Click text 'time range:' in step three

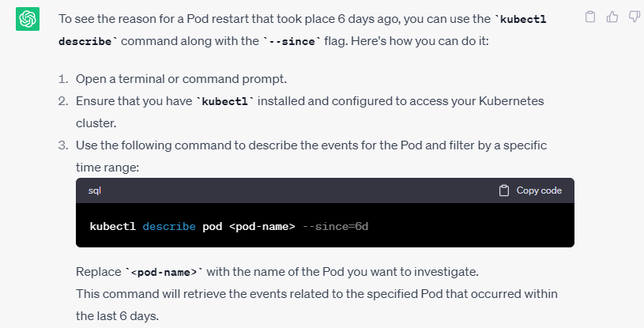coord(107,168)
